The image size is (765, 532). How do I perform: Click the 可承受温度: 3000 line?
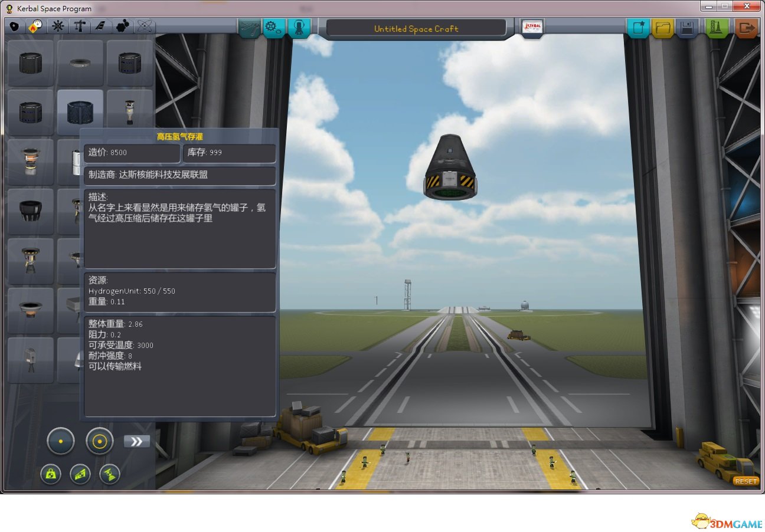tap(120, 345)
